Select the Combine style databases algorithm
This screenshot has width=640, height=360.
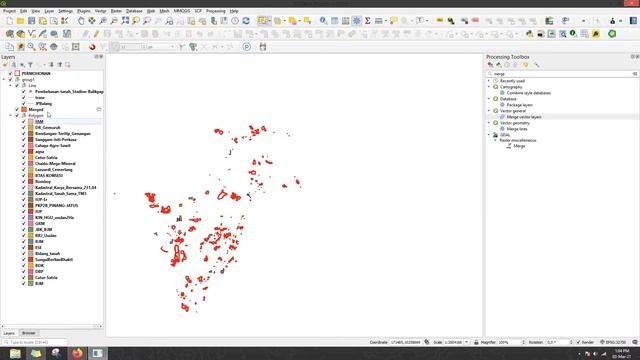point(529,93)
